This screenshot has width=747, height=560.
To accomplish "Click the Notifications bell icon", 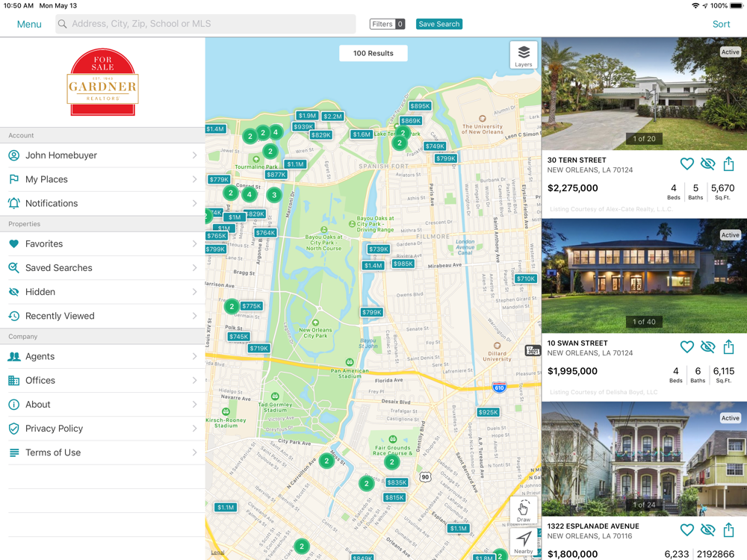I will tap(14, 203).
